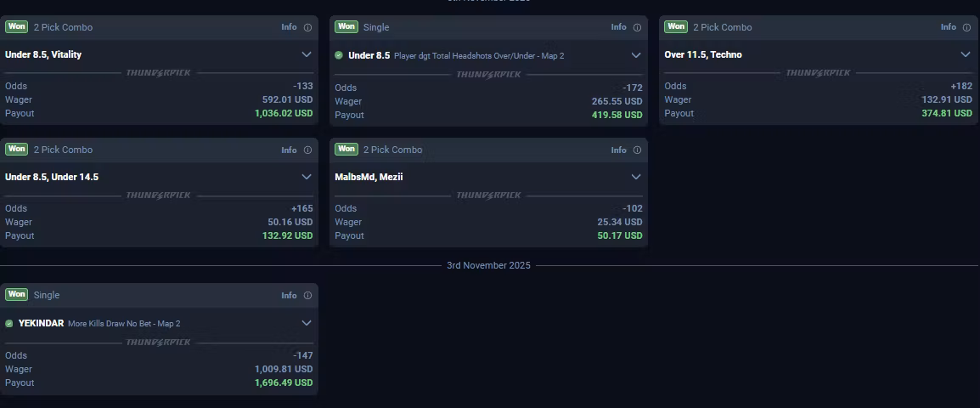Viewport: 980px width, 408px height.
Task: Click the green checkmark icon beside YEKINDAR
Action: (9, 324)
